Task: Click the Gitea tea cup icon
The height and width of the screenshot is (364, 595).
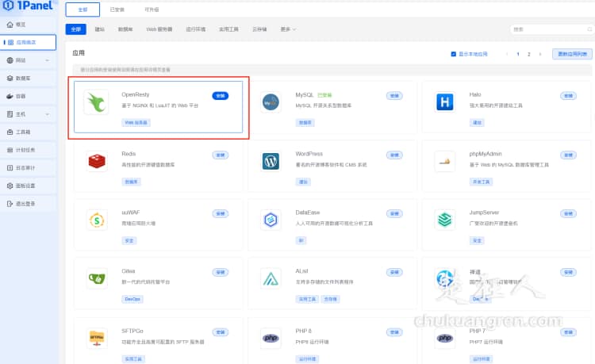Action: click(x=97, y=279)
